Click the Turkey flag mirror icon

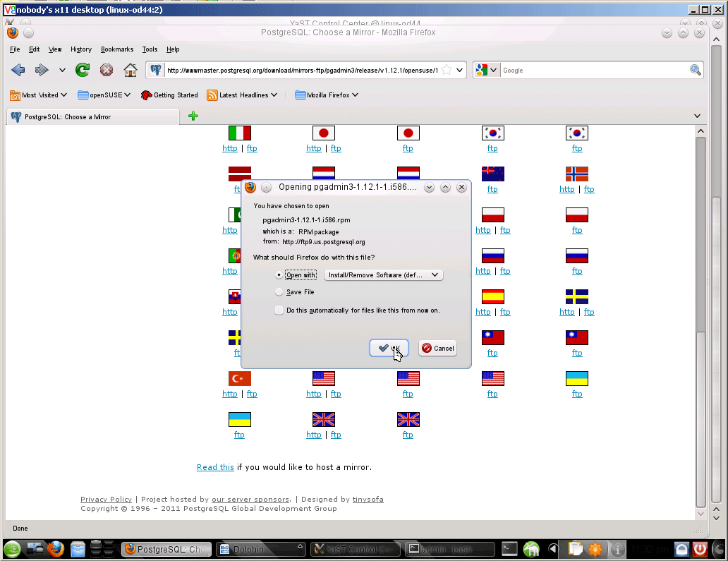click(240, 378)
